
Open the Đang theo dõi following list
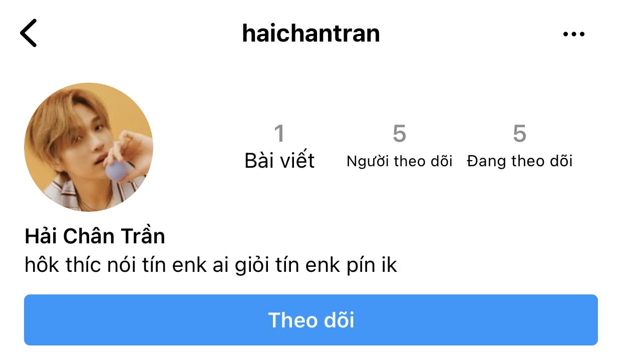pyautogui.click(x=520, y=161)
